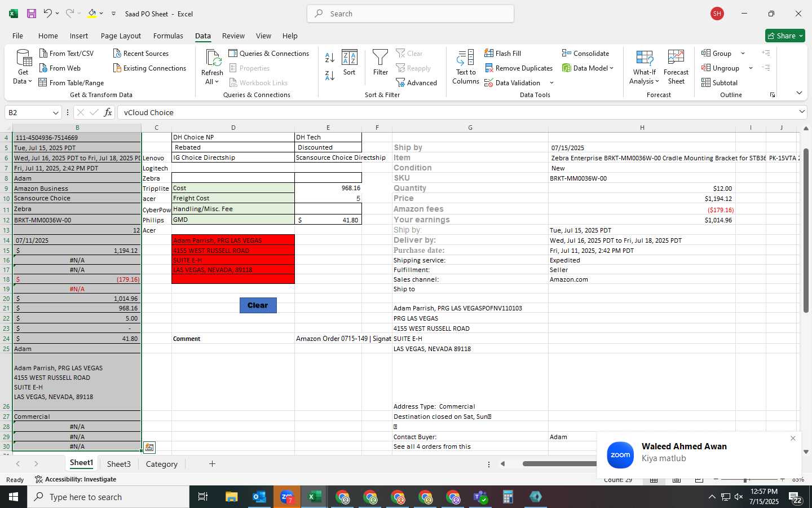Add a new sheet
This screenshot has width=812, height=508.
212,464
